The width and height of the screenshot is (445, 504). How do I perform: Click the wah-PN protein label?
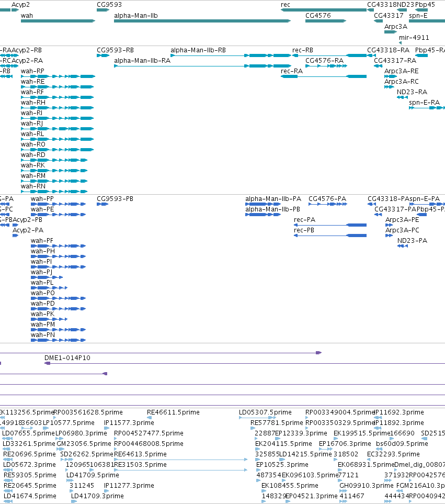[43, 334]
